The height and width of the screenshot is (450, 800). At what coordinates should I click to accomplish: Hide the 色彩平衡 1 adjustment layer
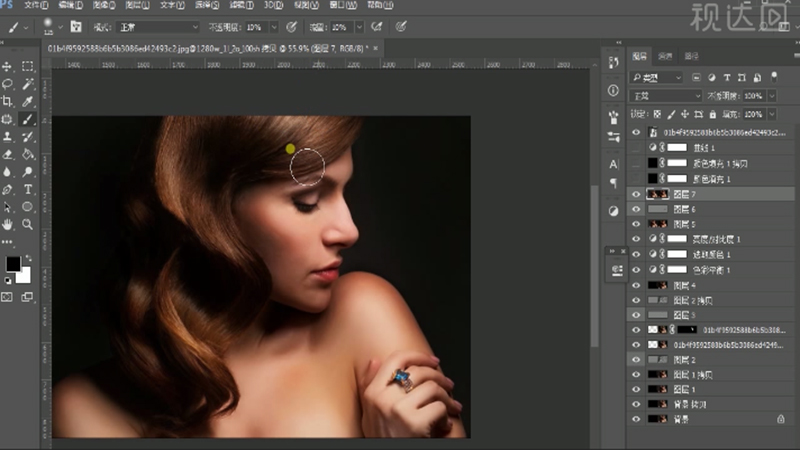[636, 269]
